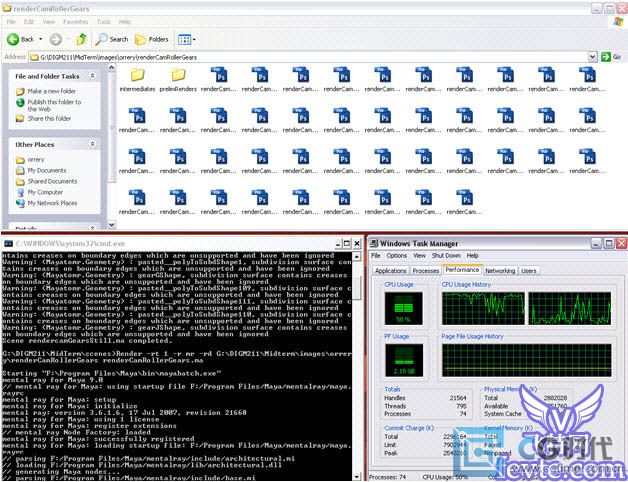Open the Favorites menu in Explorer
The image size is (628, 482).
click(x=75, y=22)
